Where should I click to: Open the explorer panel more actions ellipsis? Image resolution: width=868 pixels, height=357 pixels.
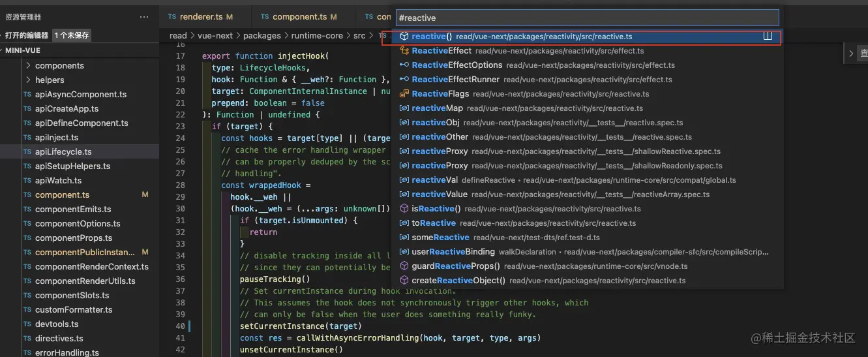point(144,17)
